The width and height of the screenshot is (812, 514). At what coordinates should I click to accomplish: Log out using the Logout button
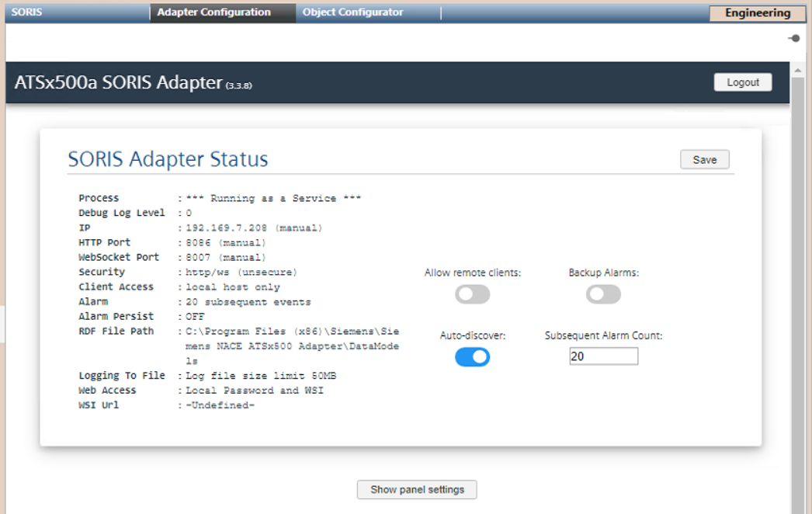coord(743,82)
